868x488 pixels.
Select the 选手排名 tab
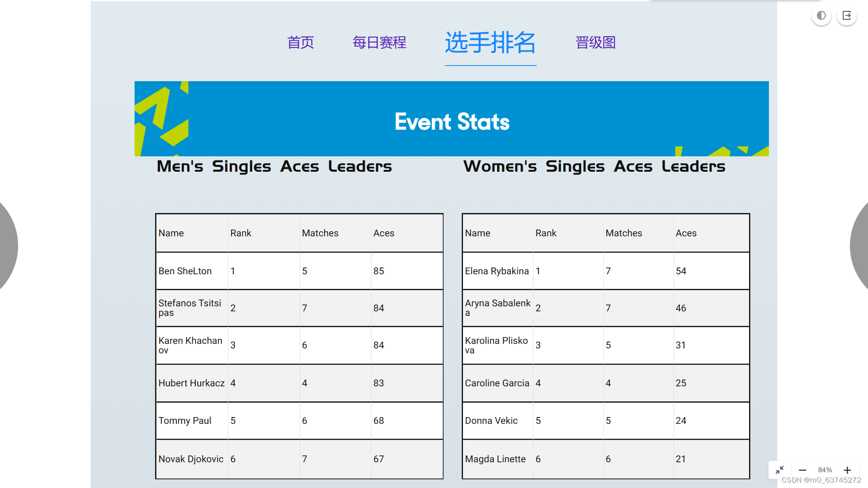pos(491,43)
